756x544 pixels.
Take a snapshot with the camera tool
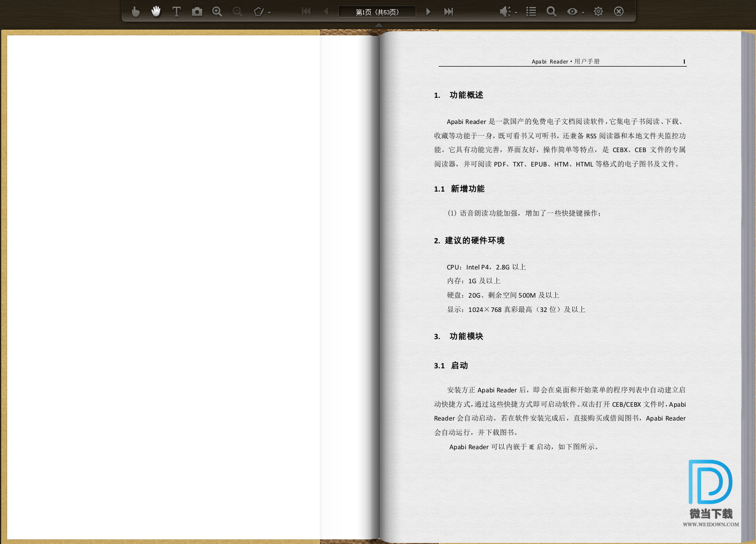(x=197, y=11)
